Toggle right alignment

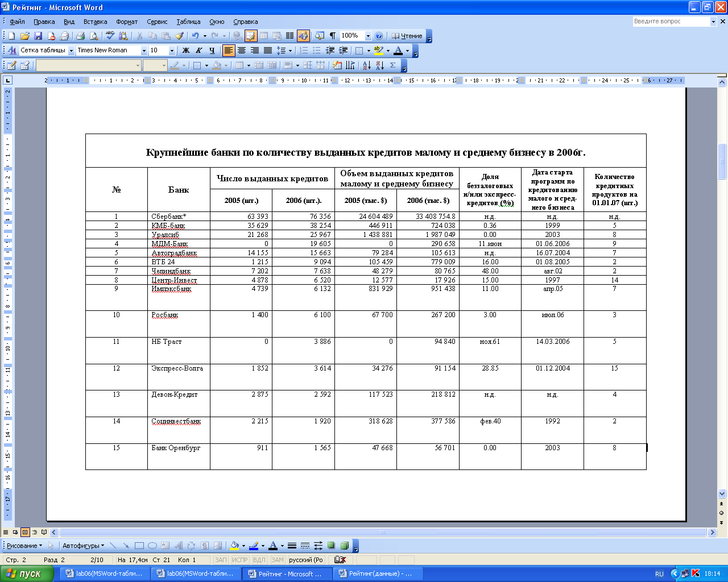tap(255, 51)
